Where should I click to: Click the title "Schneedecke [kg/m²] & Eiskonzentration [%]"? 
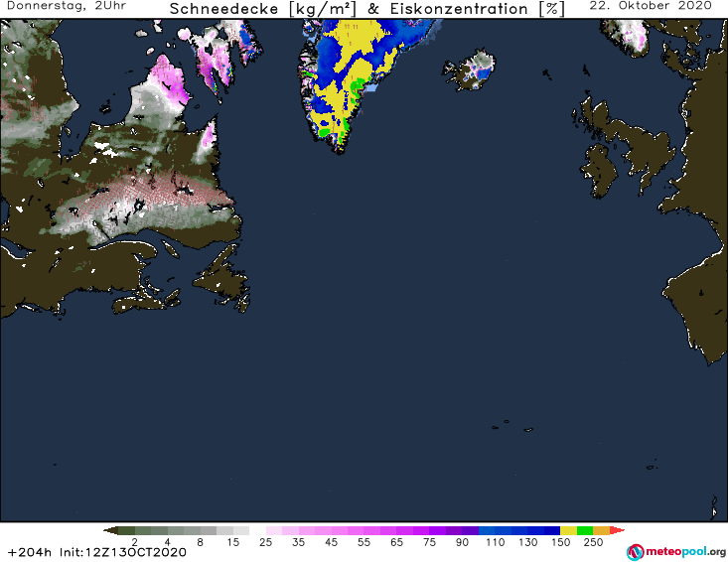pos(367,9)
